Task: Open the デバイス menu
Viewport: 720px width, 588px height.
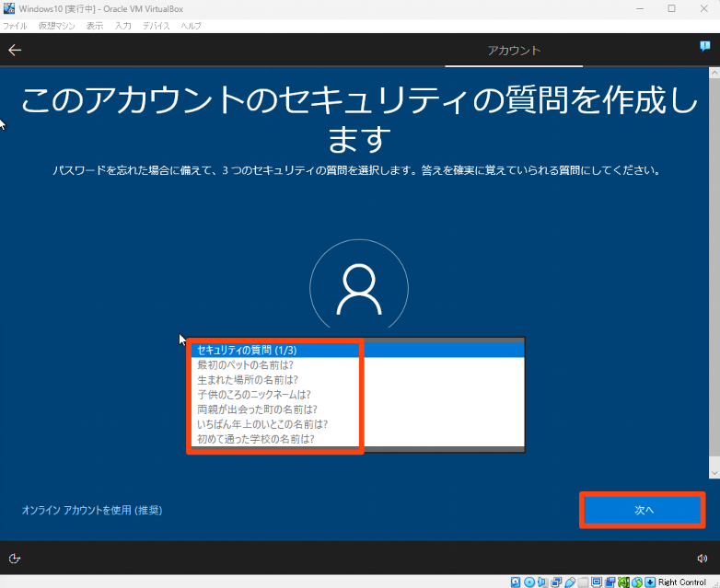Action: pos(156,26)
